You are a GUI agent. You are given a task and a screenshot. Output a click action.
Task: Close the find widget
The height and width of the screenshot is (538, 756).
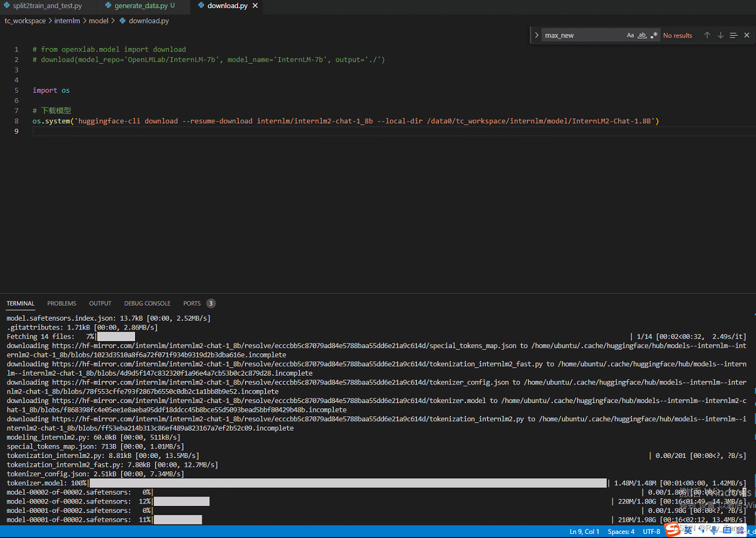tap(747, 35)
